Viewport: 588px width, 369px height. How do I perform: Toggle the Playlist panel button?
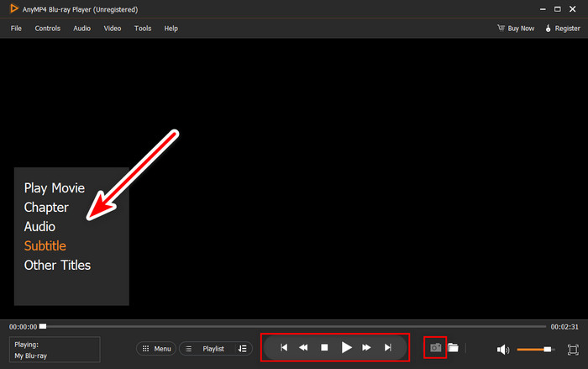tap(208, 349)
